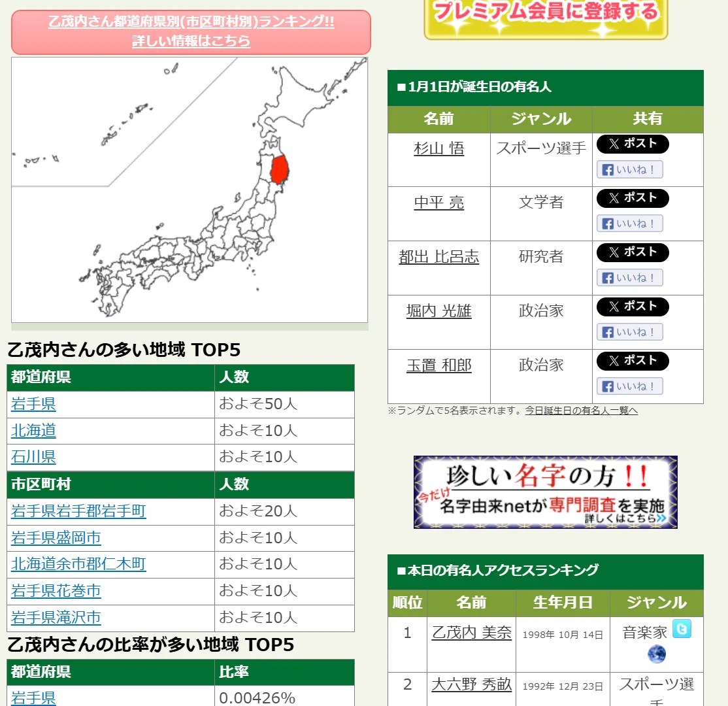Open 今日誕生日の有名人一覧へ link
Viewport: 728px width, 706px height.
point(581,411)
